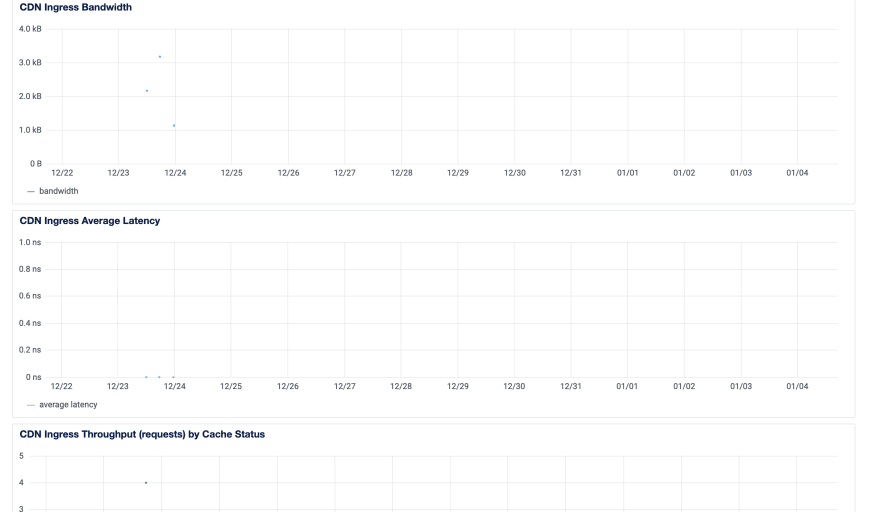Image resolution: width=880 pixels, height=512 pixels.
Task: Click the 12/26 label on Bandwidth chart
Action: click(288, 173)
